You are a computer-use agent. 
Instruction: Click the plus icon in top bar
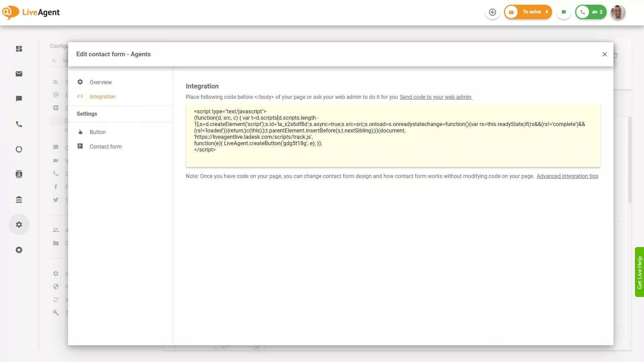click(x=492, y=12)
